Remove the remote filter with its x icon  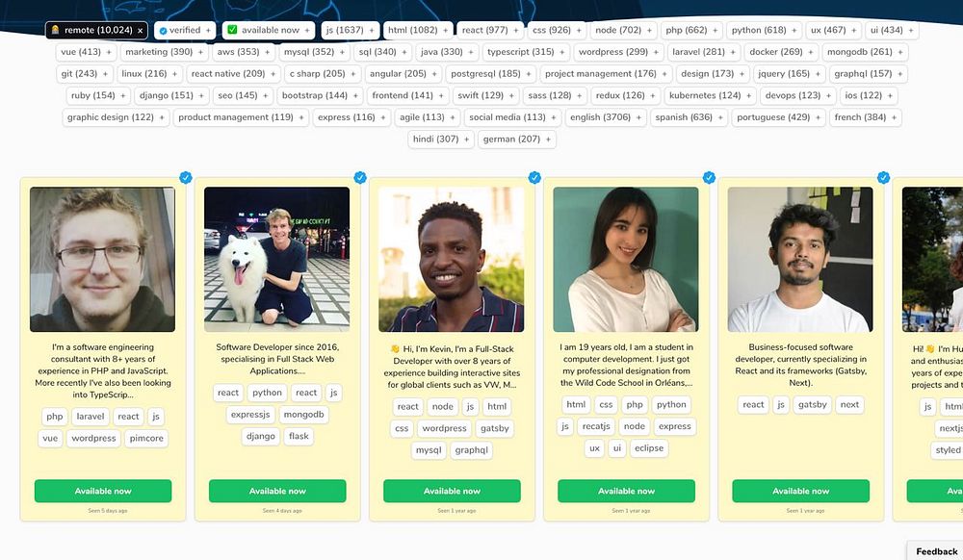coord(140,30)
